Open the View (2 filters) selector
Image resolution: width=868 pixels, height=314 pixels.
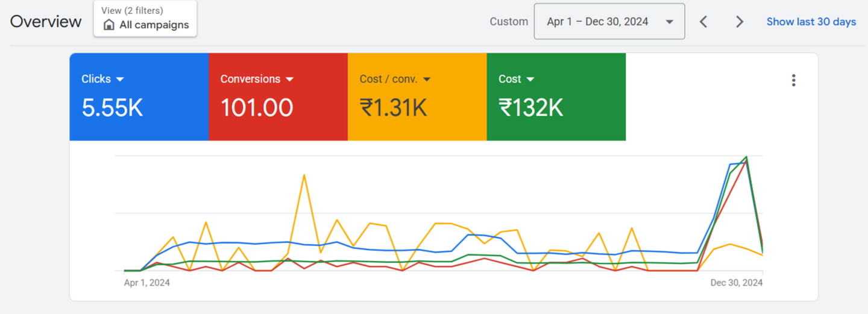click(145, 18)
